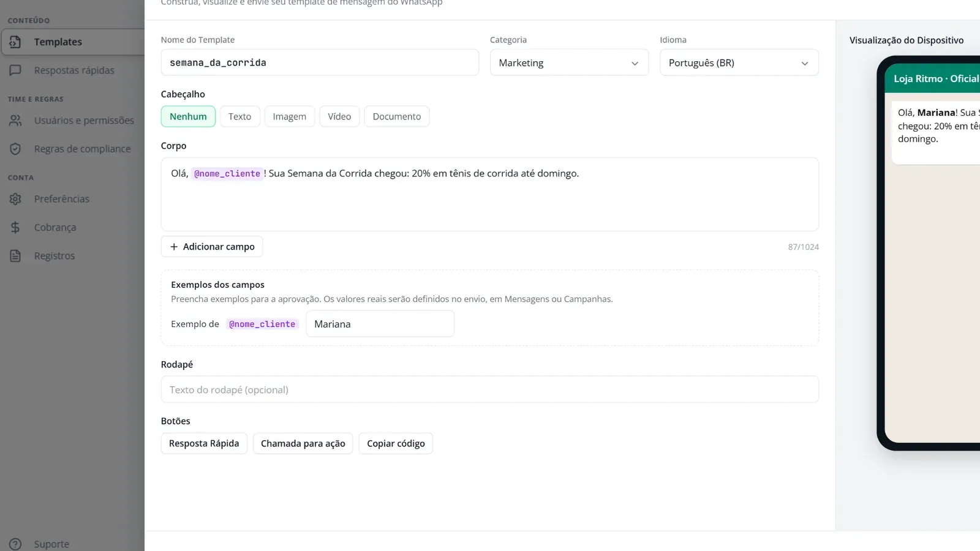
Task: Add a Copiar código button
Action: (x=396, y=443)
